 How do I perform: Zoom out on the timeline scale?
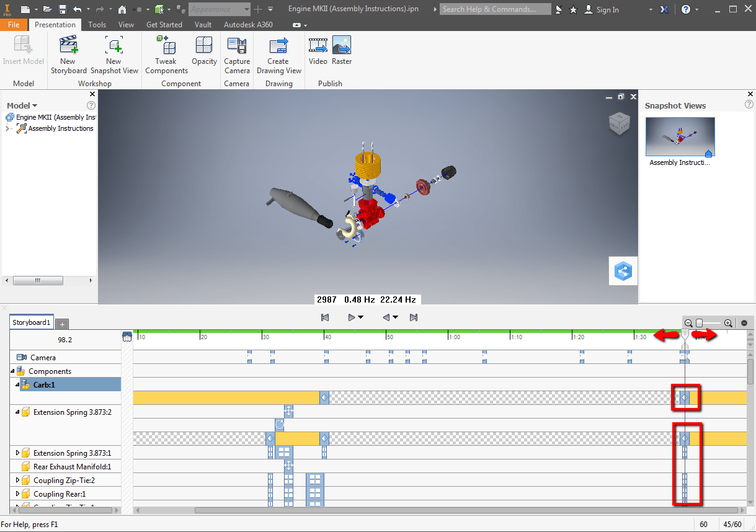[x=688, y=322]
